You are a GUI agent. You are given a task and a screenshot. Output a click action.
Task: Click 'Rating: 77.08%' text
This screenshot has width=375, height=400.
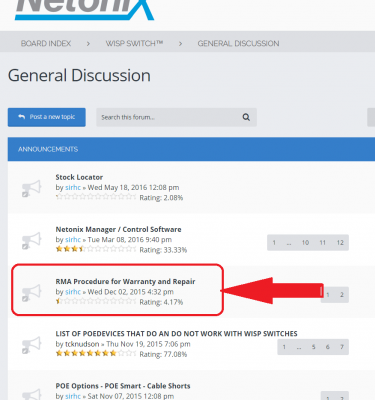pos(163,354)
